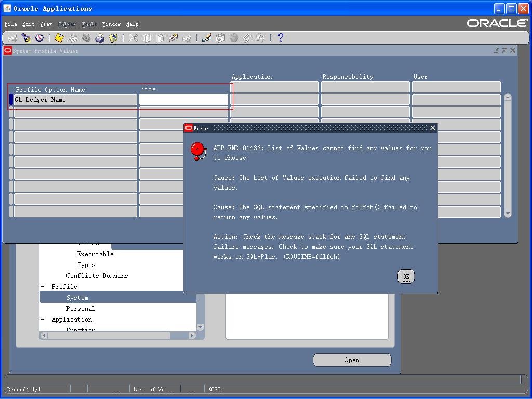Print with the printer toolbar icon
This screenshot has width=532, height=399.
tap(100, 38)
